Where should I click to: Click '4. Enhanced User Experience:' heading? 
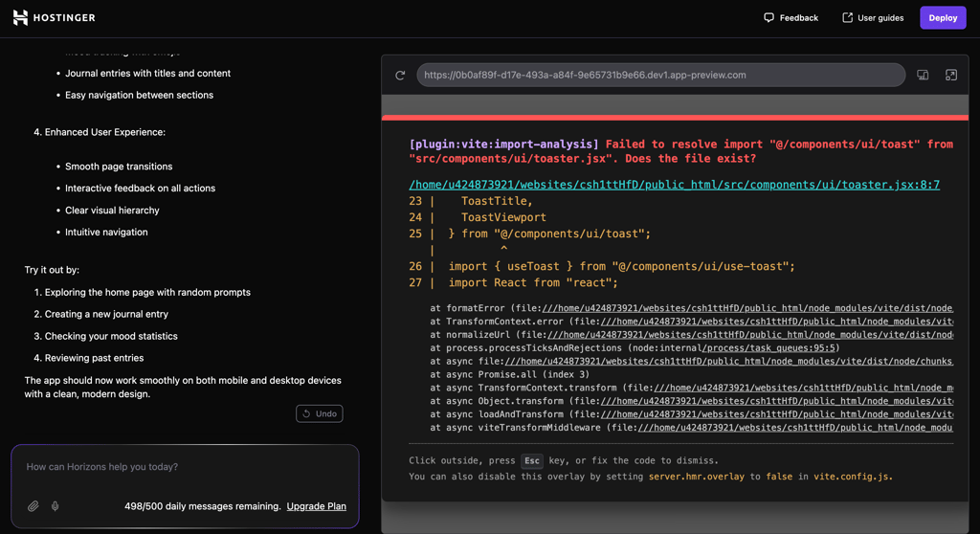100,132
